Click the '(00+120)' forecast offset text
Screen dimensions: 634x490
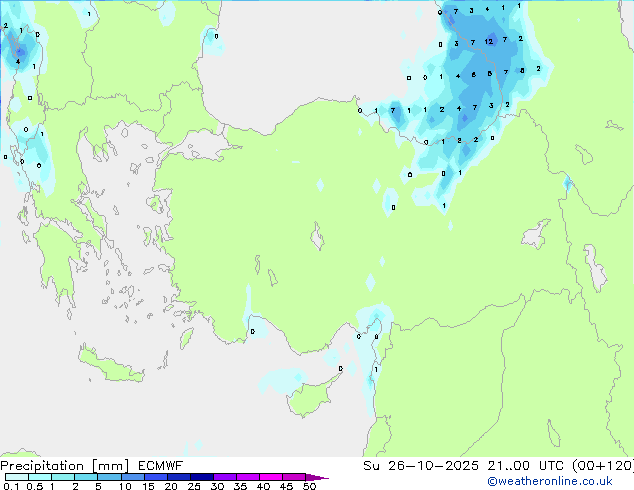[603, 466]
